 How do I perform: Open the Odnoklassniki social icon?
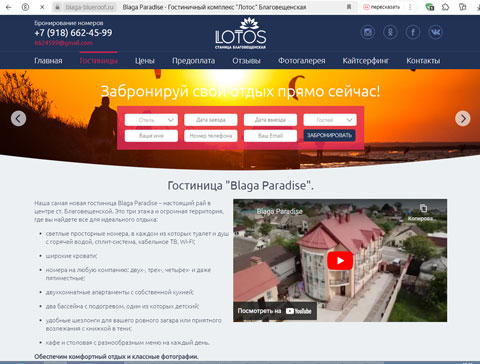(x=390, y=32)
